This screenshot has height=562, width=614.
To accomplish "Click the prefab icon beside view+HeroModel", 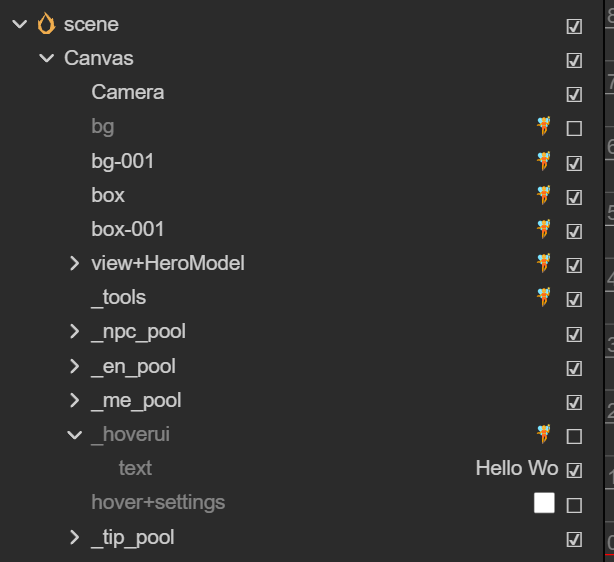I will (544, 263).
